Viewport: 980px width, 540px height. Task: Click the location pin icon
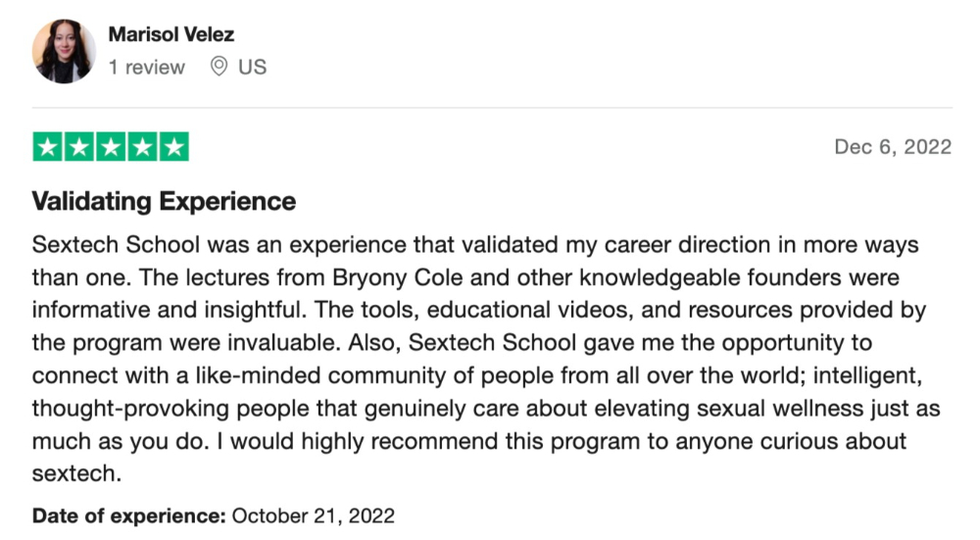tap(219, 67)
